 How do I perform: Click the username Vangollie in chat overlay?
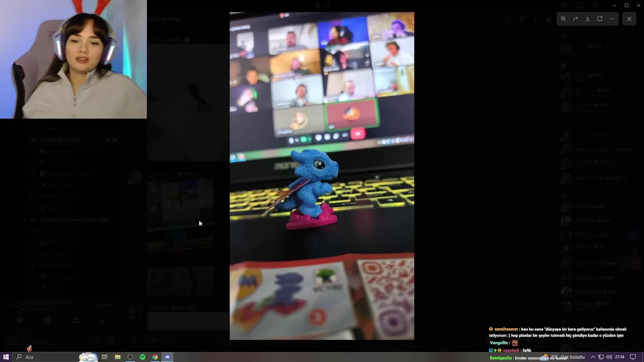(x=499, y=343)
